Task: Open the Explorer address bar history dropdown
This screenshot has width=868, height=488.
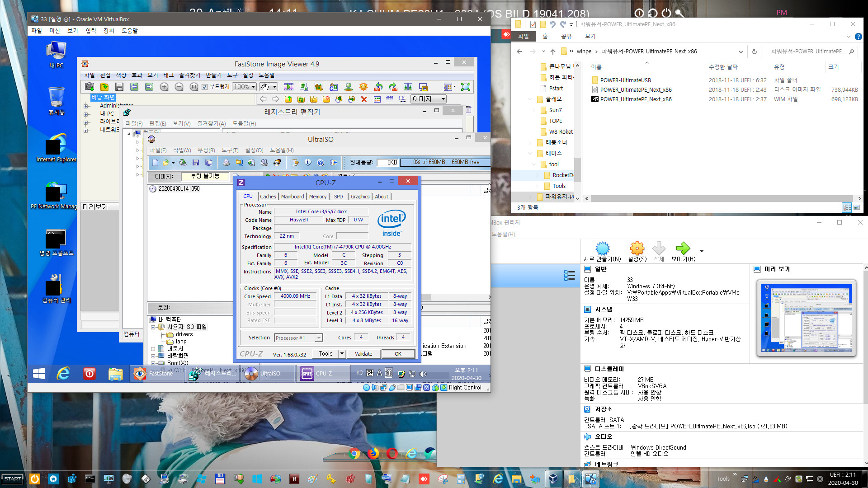Action: (x=741, y=52)
